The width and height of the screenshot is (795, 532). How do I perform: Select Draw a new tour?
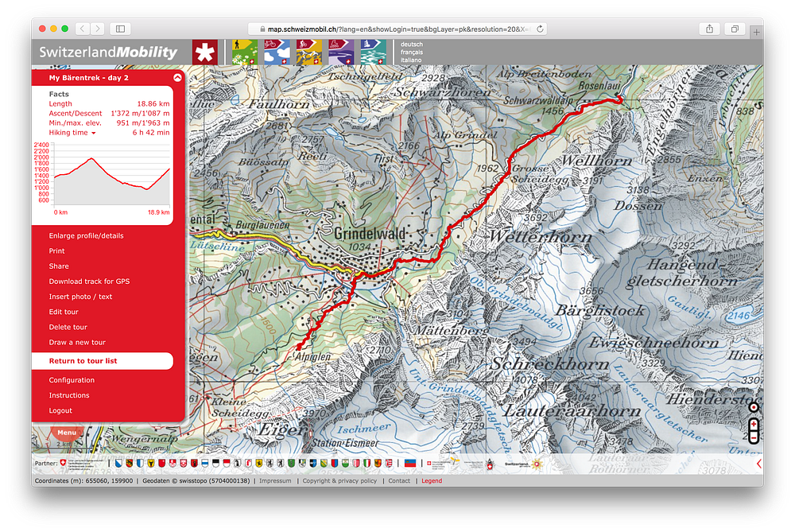[x=77, y=342]
